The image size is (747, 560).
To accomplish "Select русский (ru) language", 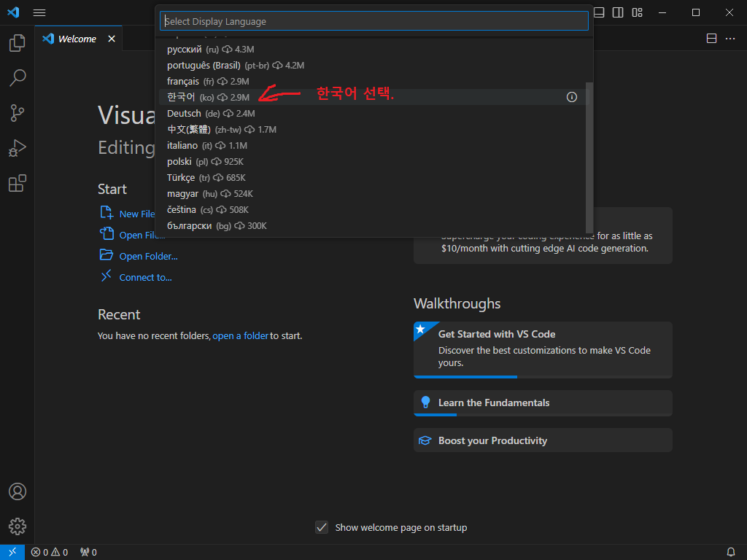I will [x=374, y=49].
